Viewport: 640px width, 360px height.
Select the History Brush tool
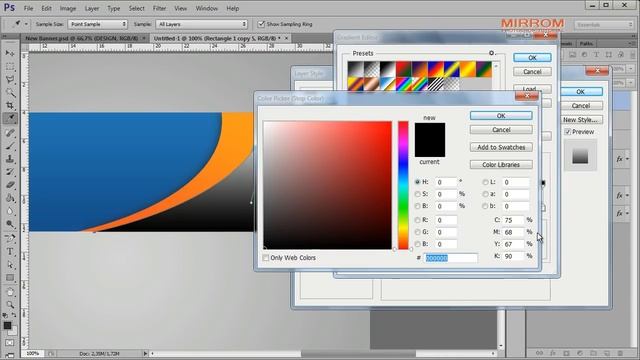point(10,171)
